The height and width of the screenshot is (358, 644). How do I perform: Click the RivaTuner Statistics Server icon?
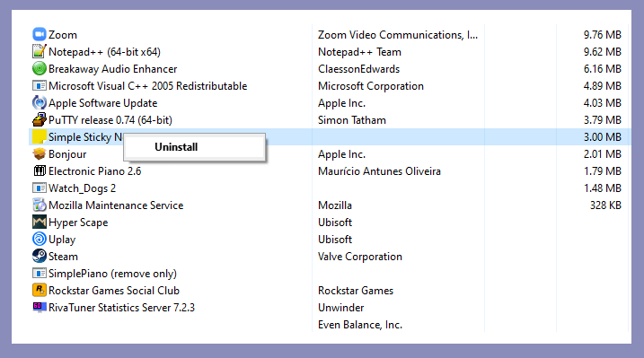(x=39, y=307)
